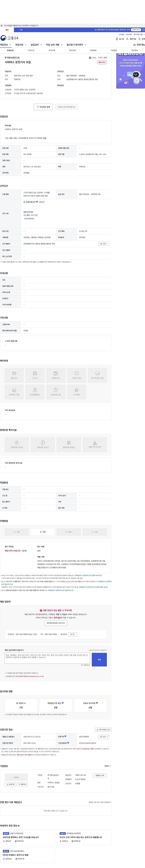The width and height of the screenshot is (145, 868).
Task: Click the help icon beside 고용24 입사지원
Action: tap(97, 703)
